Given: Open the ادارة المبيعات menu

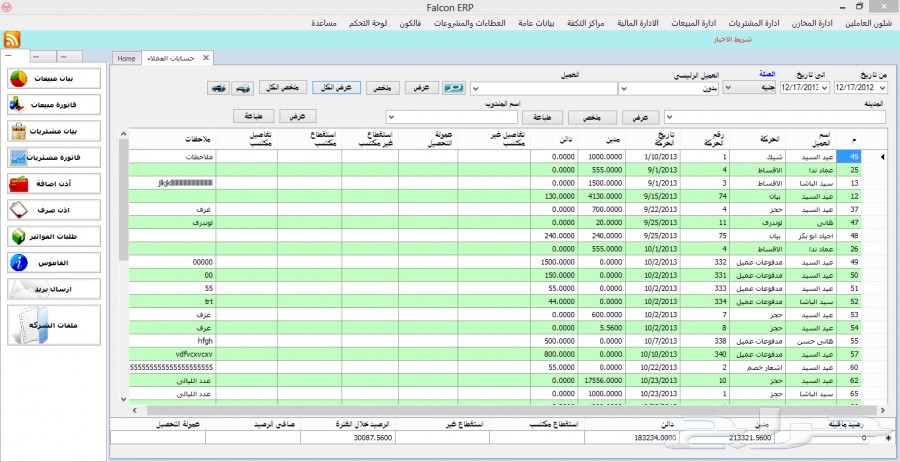Looking at the screenshot, I should coord(695,24).
